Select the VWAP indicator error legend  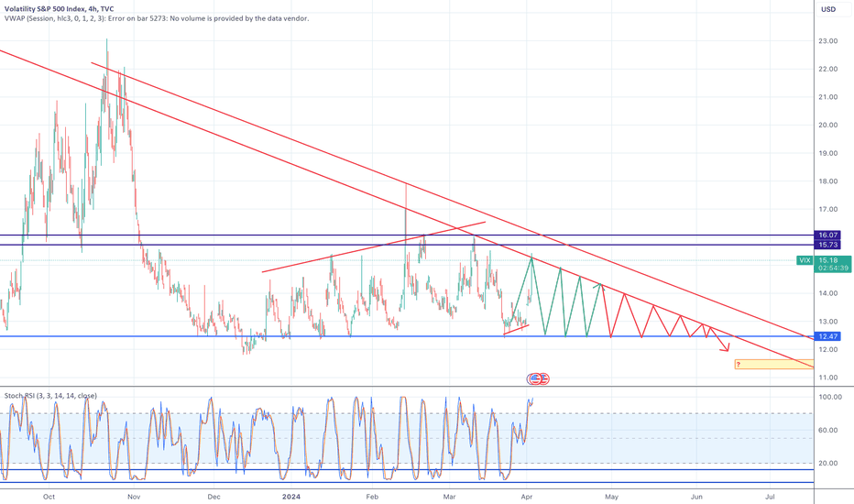[x=157, y=18]
